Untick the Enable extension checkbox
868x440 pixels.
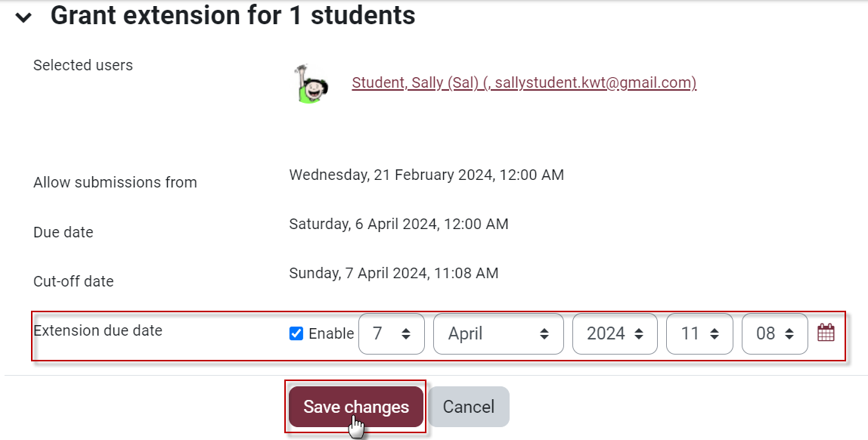296,333
